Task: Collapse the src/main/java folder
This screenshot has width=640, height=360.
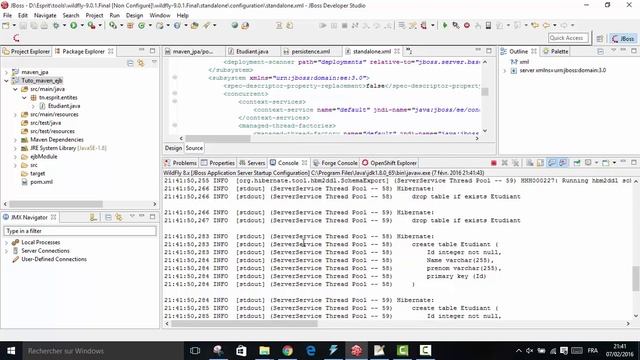Action: (x=16, y=89)
